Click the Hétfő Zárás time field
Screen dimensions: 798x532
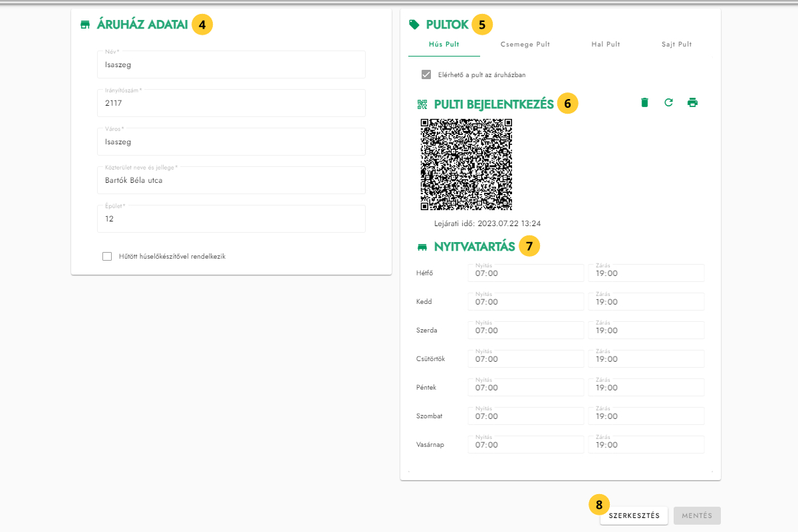[646, 273]
